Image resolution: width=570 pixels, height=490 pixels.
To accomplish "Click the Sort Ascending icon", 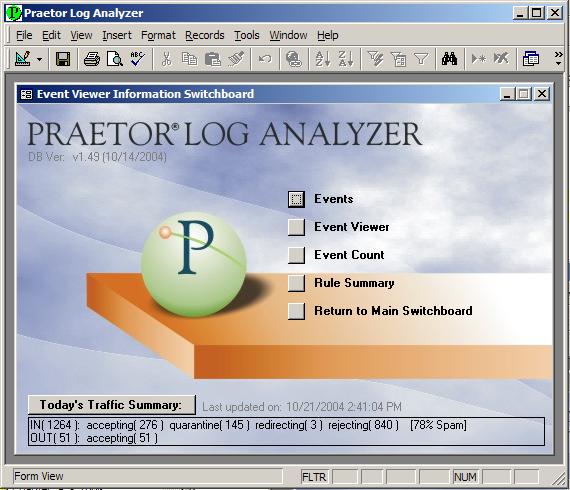I will click(x=323, y=59).
